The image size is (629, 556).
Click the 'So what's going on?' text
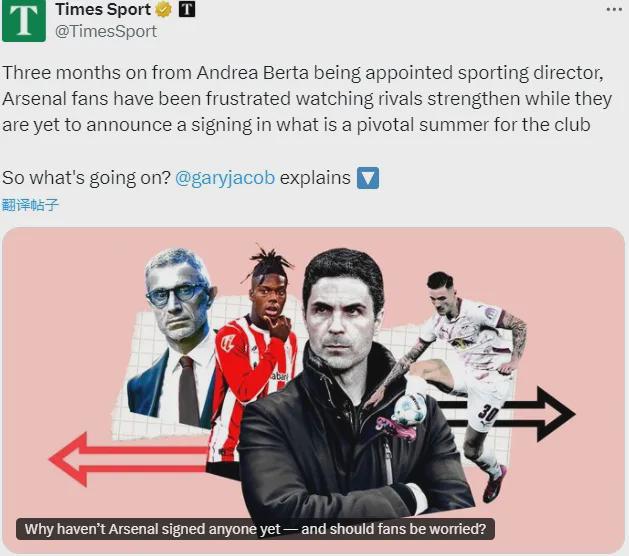pyautogui.click(x=87, y=178)
